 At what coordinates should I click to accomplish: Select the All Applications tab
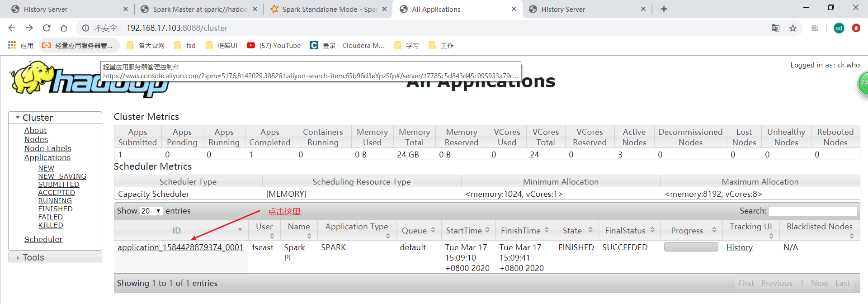coord(458,9)
